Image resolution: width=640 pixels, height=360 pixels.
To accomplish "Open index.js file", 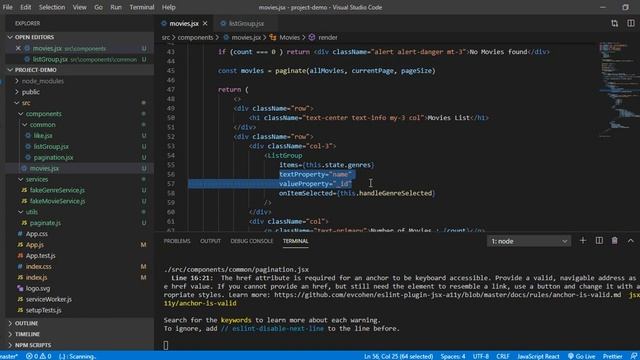I will [x=80, y=278].
